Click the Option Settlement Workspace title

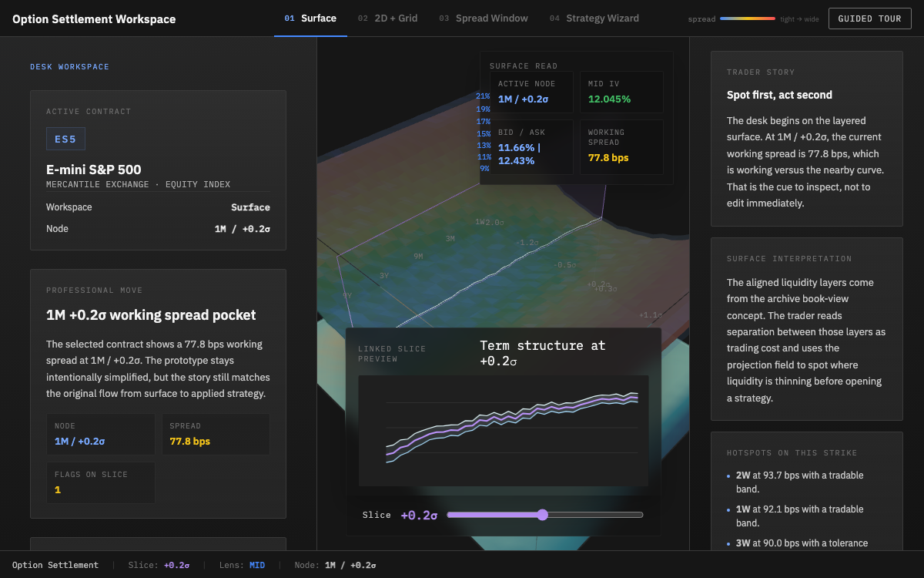pos(94,18)
